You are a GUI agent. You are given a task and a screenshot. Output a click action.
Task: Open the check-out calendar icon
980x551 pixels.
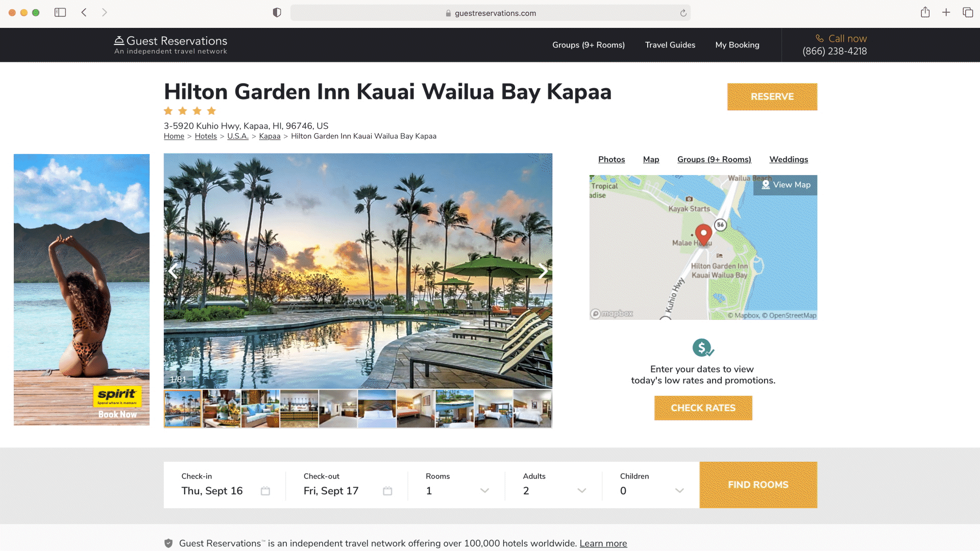pyautogui.click(x=387, y=491)
